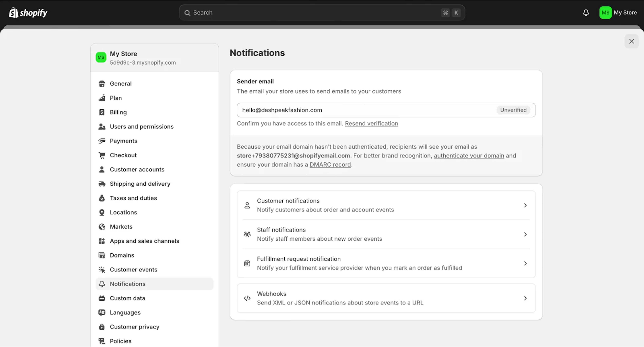Open Customer privacy settings
The width and height of the screenshot is (644, 347).
click(x=154, y=327)
